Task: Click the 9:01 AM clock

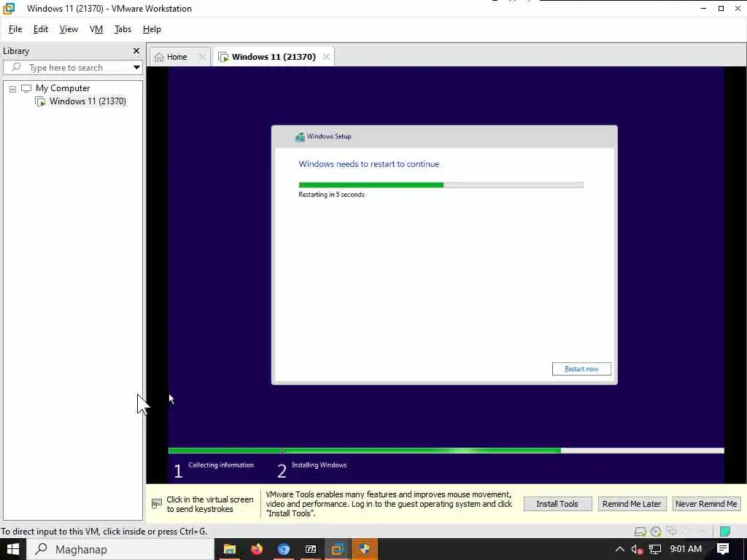Action: click(686, 549)
